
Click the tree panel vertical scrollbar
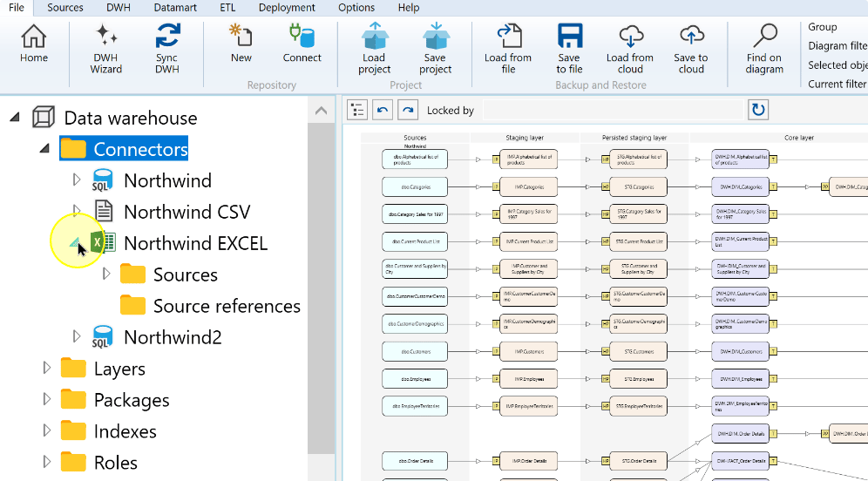[x=321, y=288]
